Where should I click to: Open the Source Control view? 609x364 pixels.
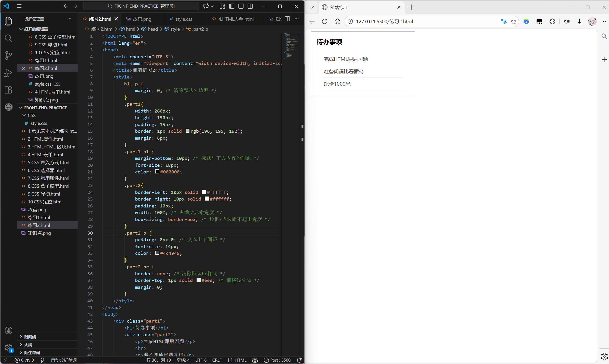(8, 55)
